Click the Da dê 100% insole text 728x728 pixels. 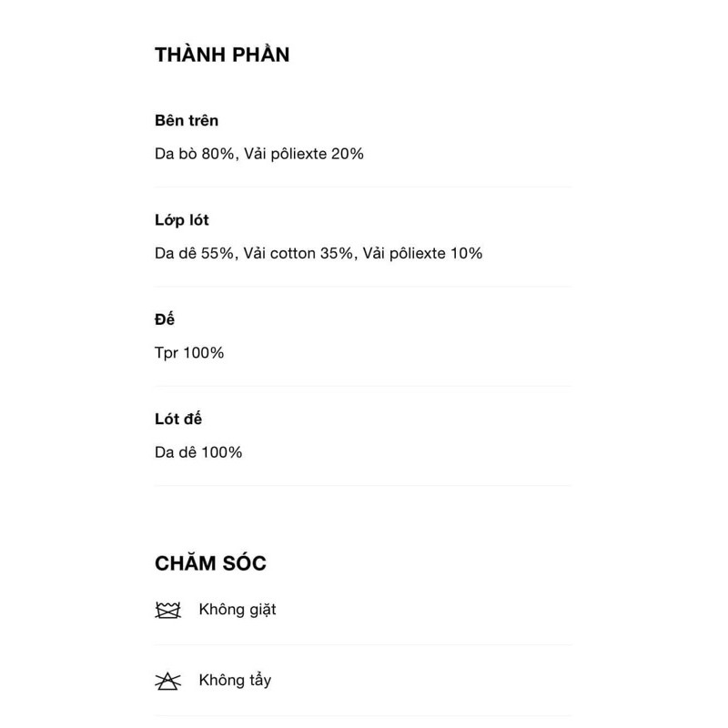coord(198,452)
